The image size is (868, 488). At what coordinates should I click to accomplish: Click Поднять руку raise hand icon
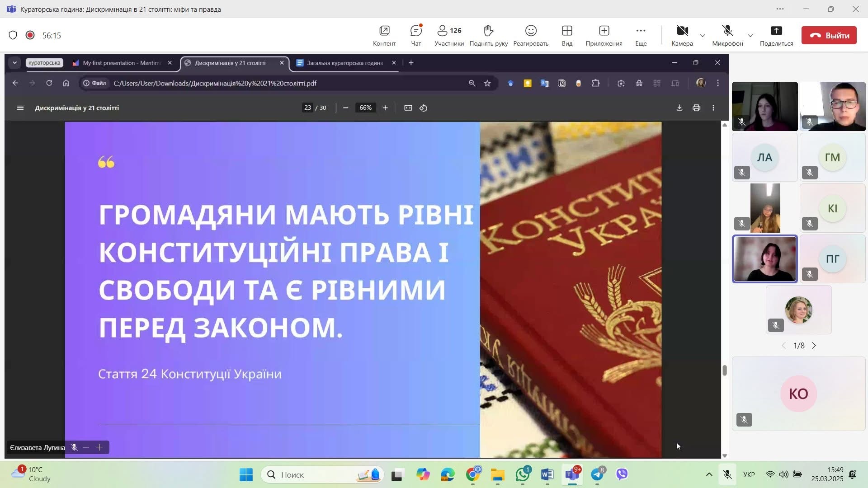pos(488,35)
